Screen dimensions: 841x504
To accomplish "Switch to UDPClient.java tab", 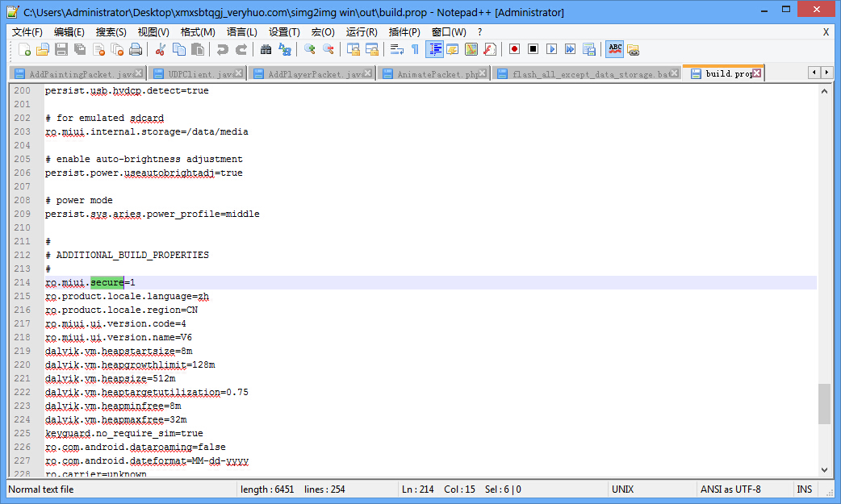I will [x=198, y=74].
